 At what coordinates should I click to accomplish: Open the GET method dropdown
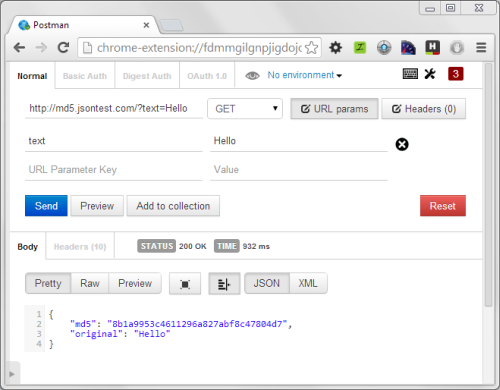click(245, 109)
